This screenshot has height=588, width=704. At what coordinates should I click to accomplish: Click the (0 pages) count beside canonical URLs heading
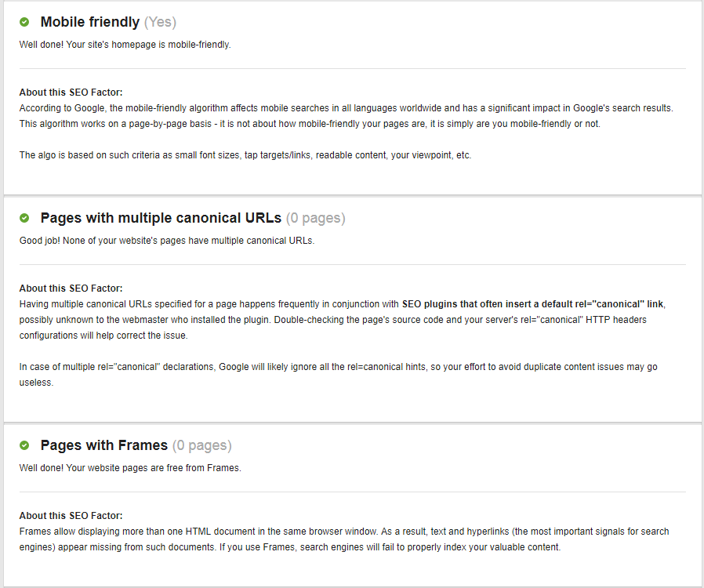pos(315,218)
